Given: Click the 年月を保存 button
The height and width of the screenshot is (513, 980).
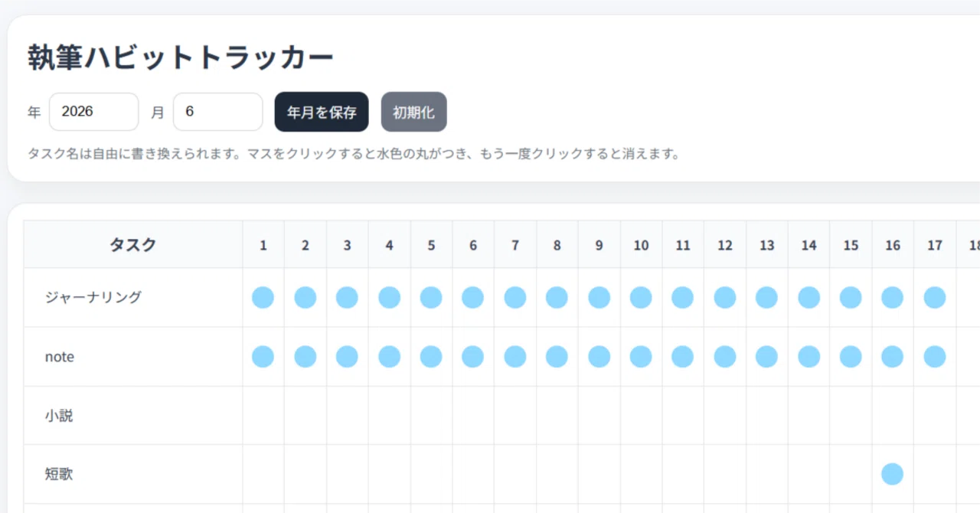Looking at the screenshot, I should pos(322,112).
